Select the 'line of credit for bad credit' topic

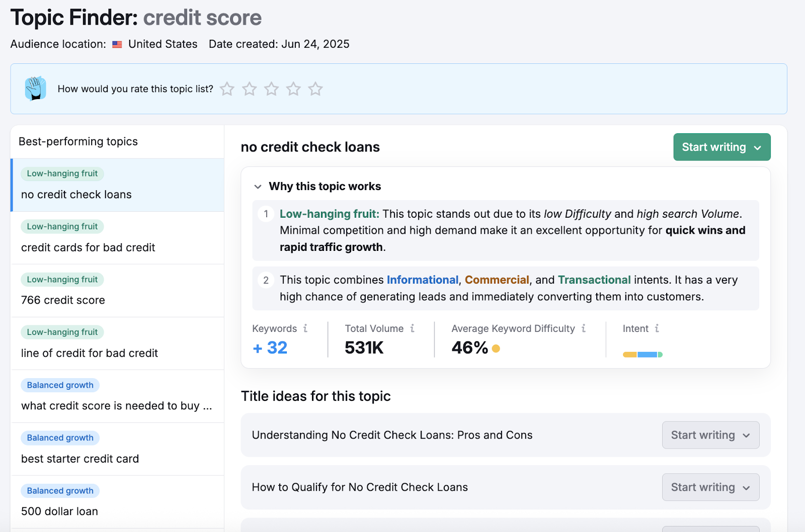point(90,353)
